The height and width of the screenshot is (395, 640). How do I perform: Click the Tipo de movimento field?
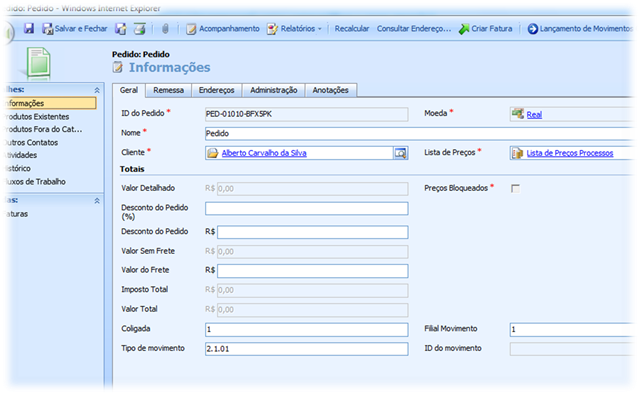(307, 349)
